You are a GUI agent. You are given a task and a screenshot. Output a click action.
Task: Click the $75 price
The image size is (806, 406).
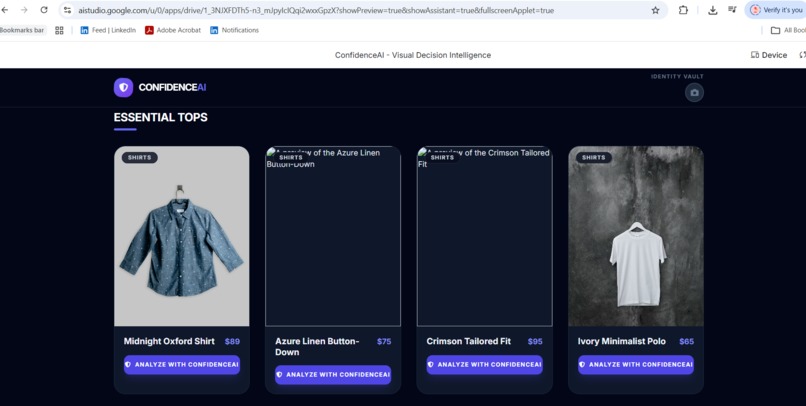pos(384,341)
